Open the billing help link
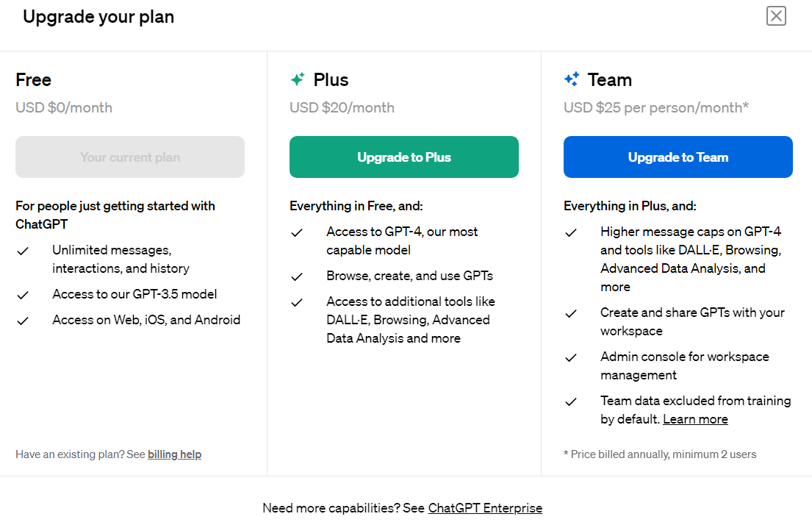The height and width of the screenshot is (525, 812). pos(174,454)
